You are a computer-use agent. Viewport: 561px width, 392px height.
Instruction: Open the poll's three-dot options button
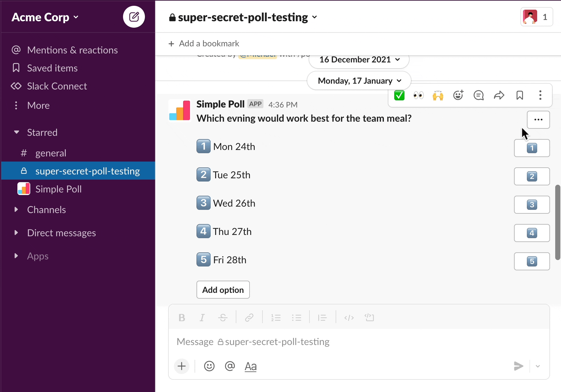pos(538,120)
